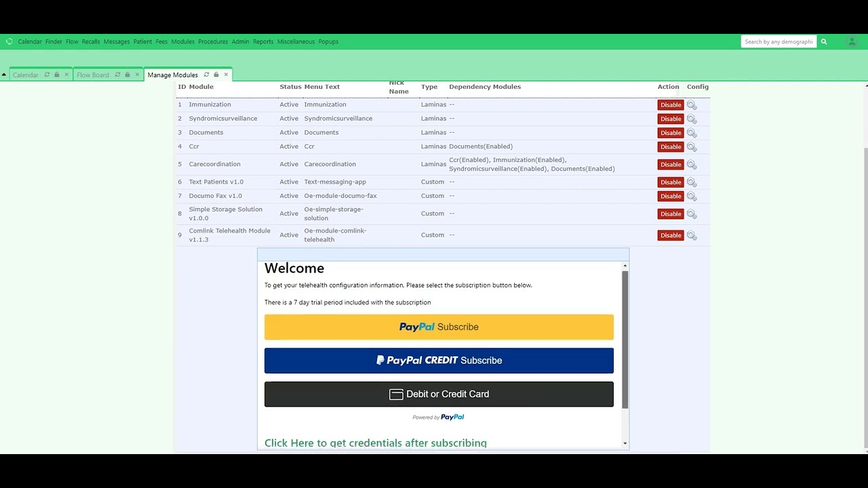Disable the Documo Fax v1.0 module
The height and width of the screenshot is (488, 868).
coord(671,196)
